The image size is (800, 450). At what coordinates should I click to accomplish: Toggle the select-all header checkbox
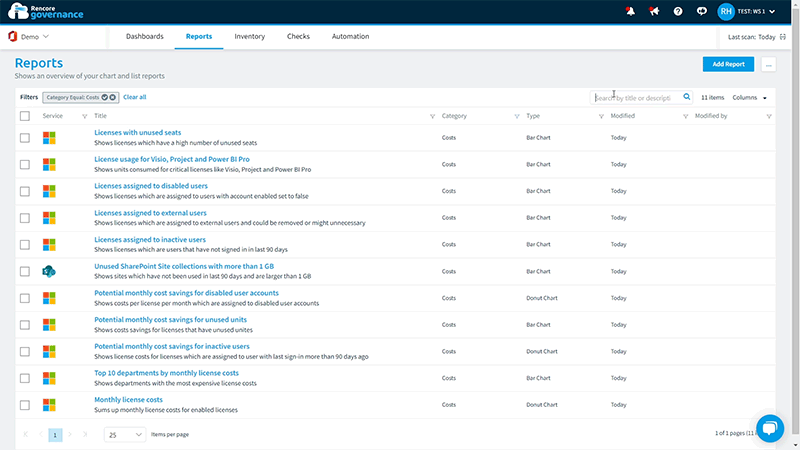pyautogui.click(x=24, y=116)
